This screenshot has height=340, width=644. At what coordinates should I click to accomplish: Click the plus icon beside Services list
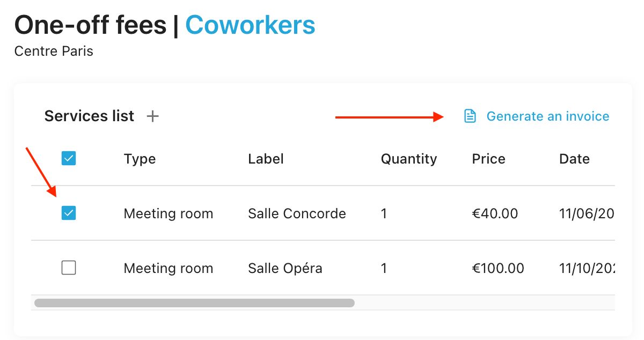[153, 116]
